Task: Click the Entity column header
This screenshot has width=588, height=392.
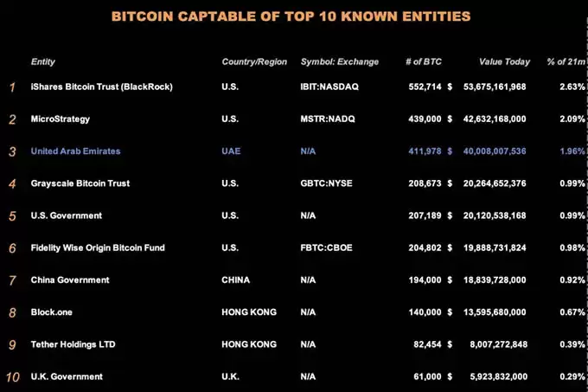Action: pos(42,62)
